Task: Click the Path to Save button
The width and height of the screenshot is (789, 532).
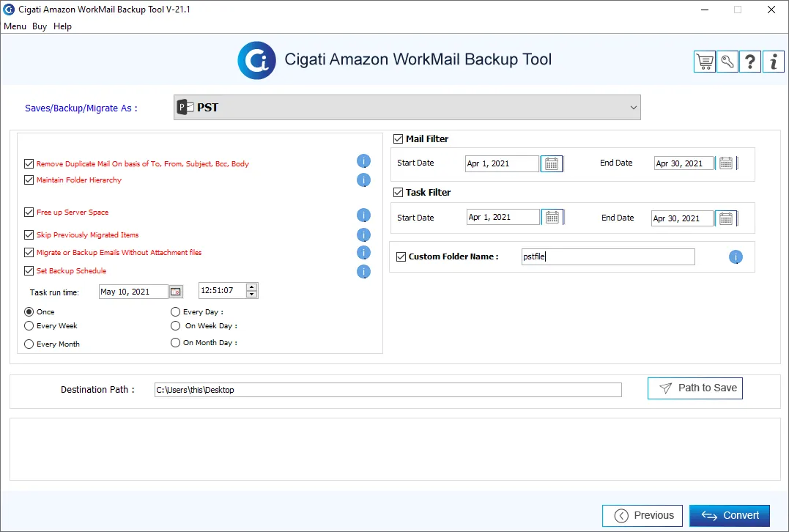Action: pos(695,388)
